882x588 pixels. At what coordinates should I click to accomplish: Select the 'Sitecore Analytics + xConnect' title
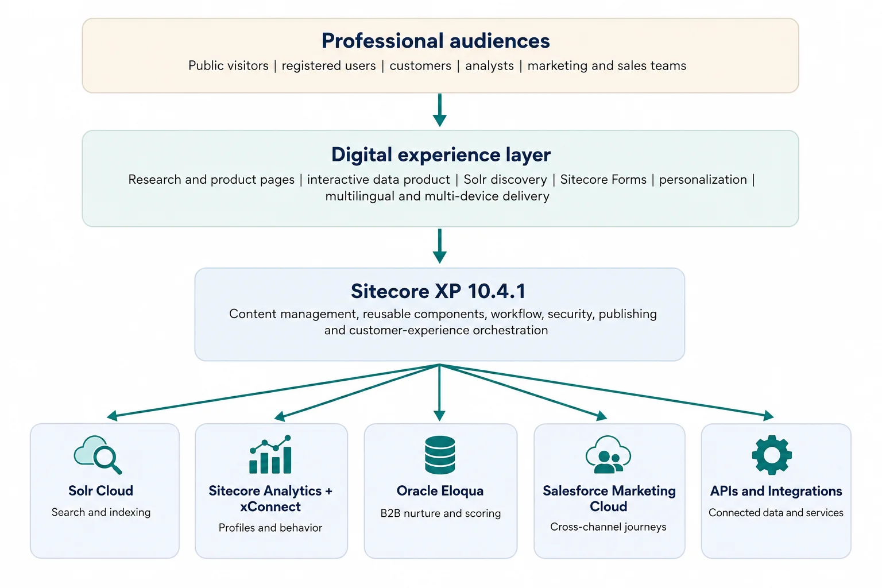270,499
